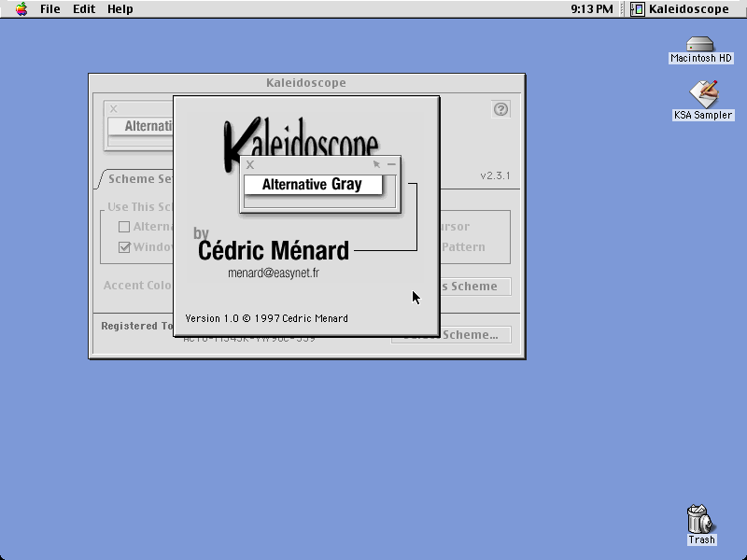Select the KSA Sampler desktop icon
The height and width of the screenshot is (560, 747).
[703, 101]
